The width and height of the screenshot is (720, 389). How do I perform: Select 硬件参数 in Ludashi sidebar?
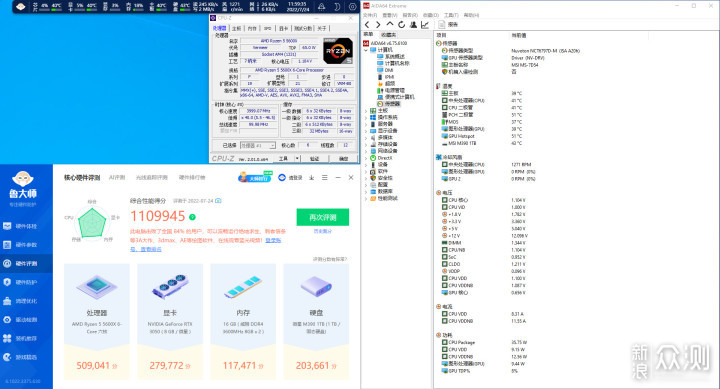(26, 245)
